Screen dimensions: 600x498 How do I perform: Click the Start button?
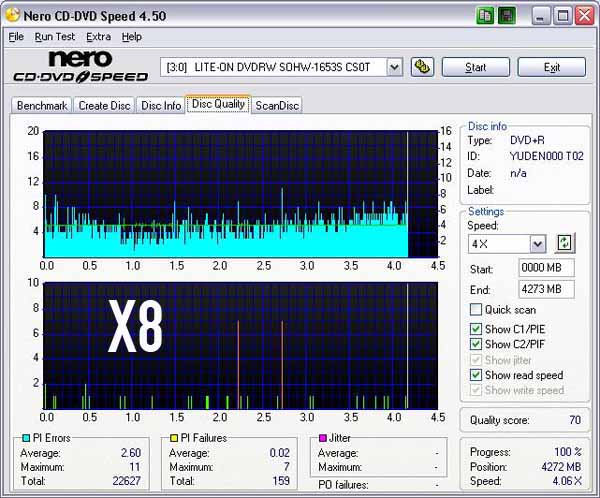click(x=476, y=67)
